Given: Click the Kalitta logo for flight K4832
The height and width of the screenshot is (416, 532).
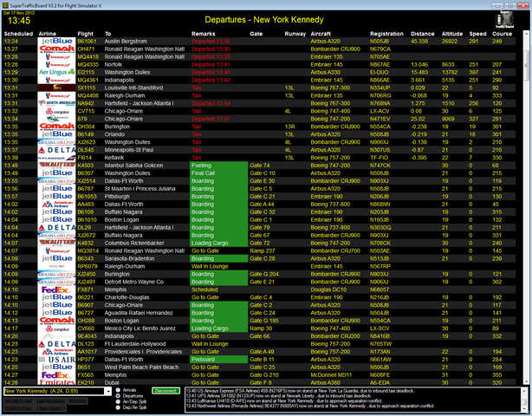Looking at the screenshot, I should (x=56, y=243).
